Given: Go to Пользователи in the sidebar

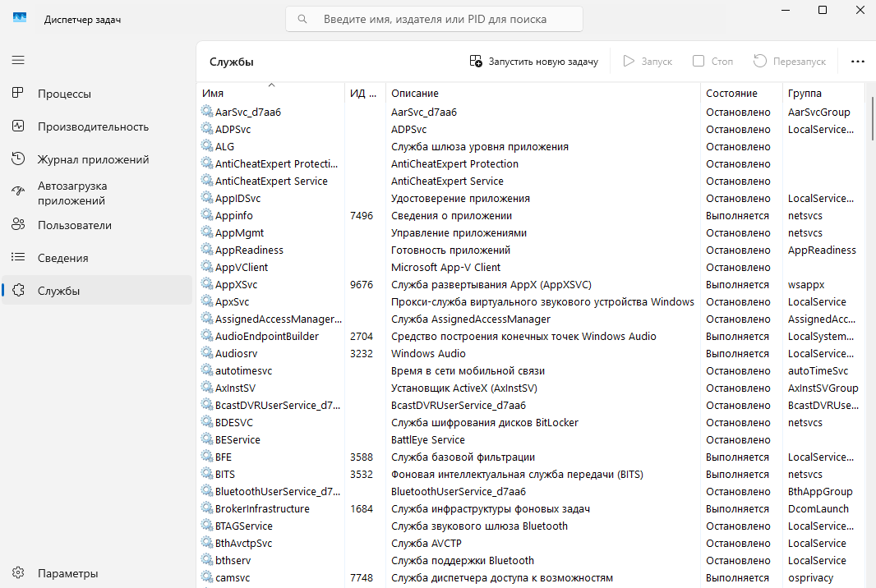Looking at the screenshot, I should click(x=75, y=226).
